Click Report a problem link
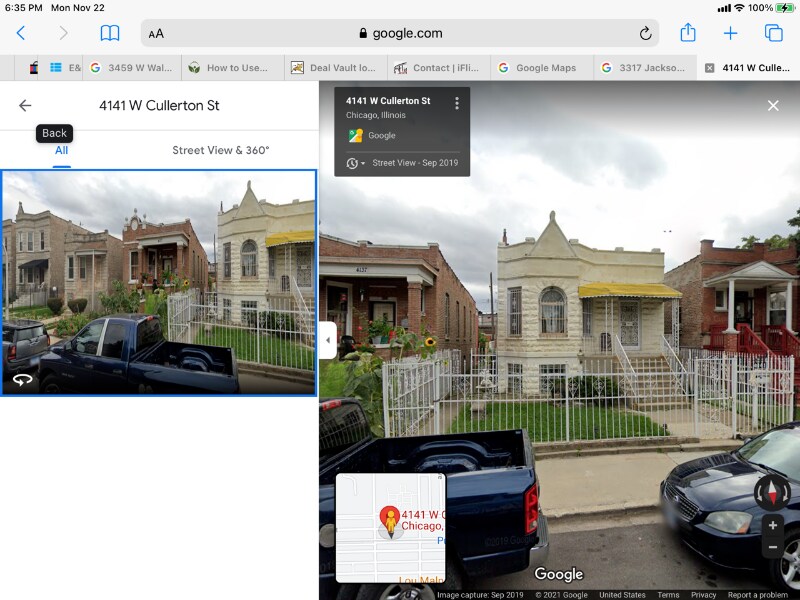Image resolution: width=800 pixels, height=600 pixels. [x=760, y=595]
